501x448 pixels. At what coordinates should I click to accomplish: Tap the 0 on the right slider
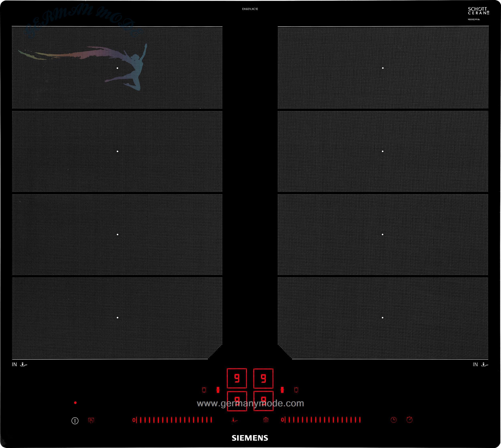283,420
